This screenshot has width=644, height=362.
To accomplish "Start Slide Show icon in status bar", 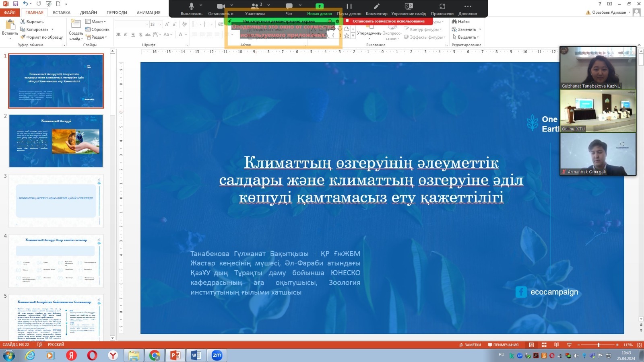I will [569, 345].
